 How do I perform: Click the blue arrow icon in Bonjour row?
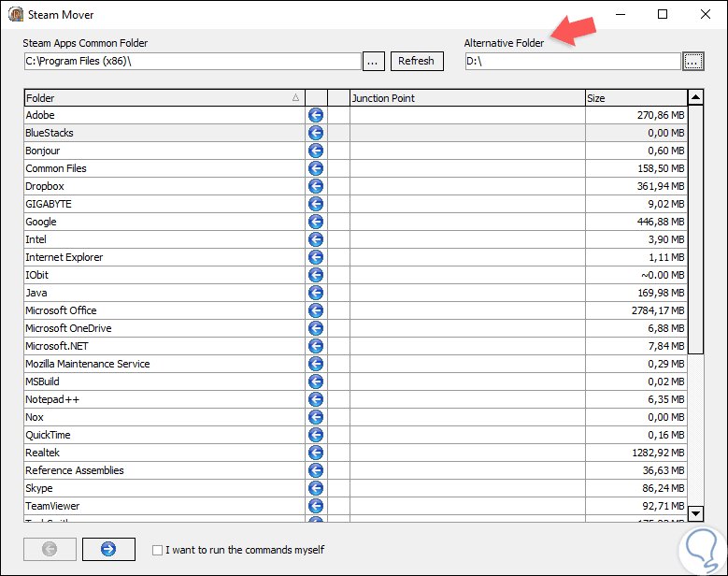[316, 151]
